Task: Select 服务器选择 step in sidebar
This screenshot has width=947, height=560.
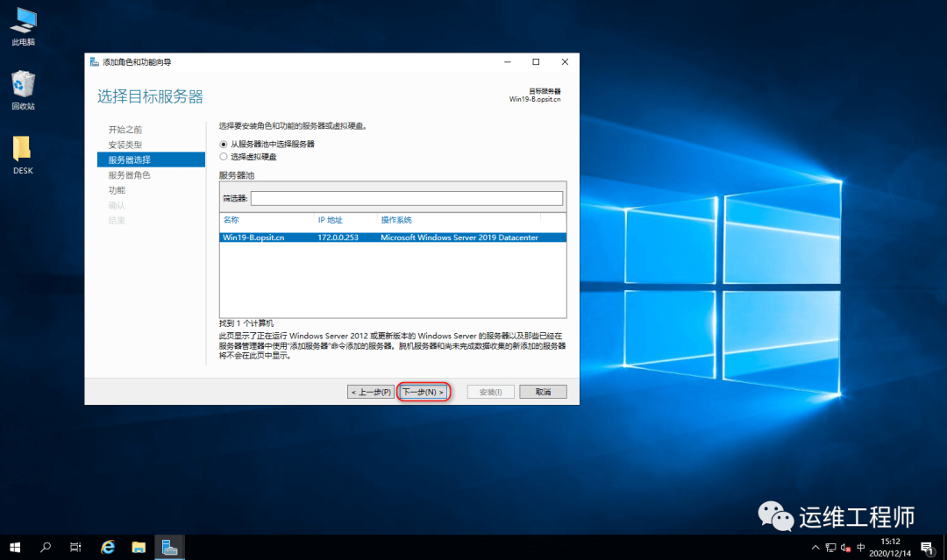Action: point(151,159)
